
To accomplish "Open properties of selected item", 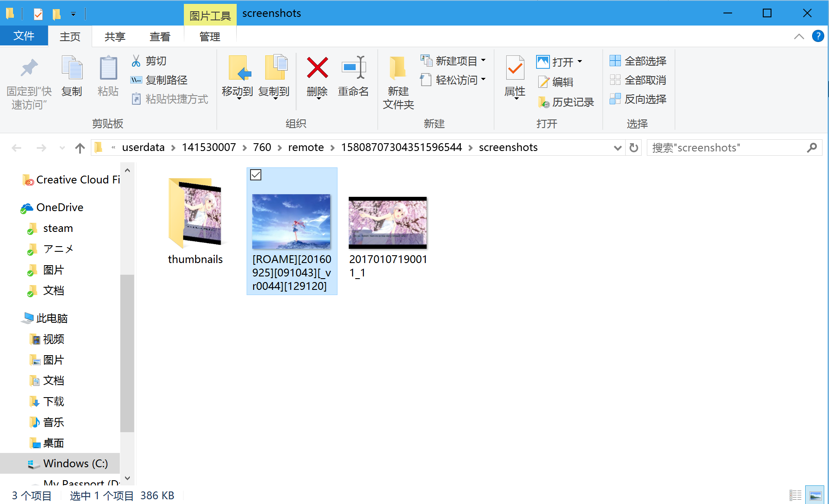I will 514,78.
